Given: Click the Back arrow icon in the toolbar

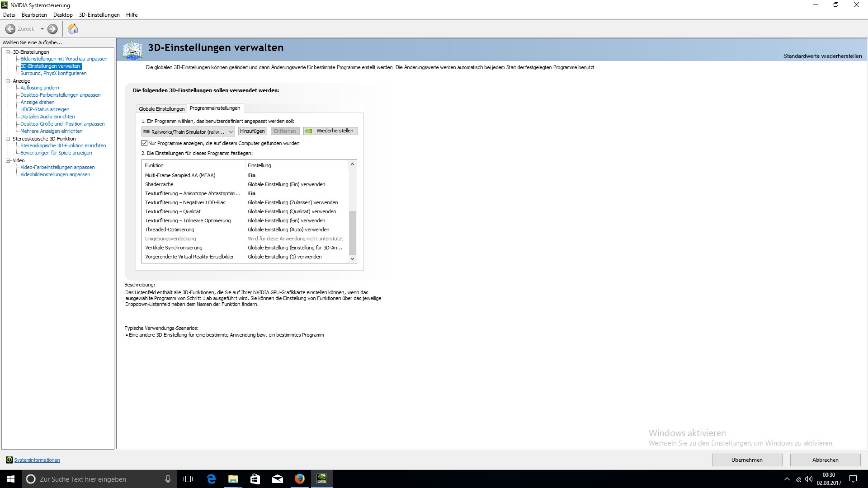Looking at the screenshot, I should (x=10, y=29).
